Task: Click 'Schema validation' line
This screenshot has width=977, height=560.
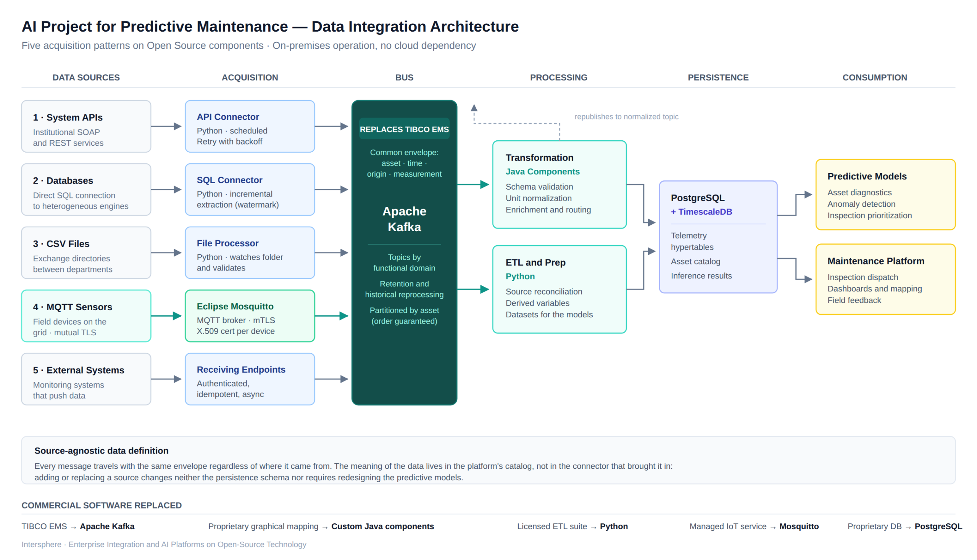Action: tap(540, 187)
